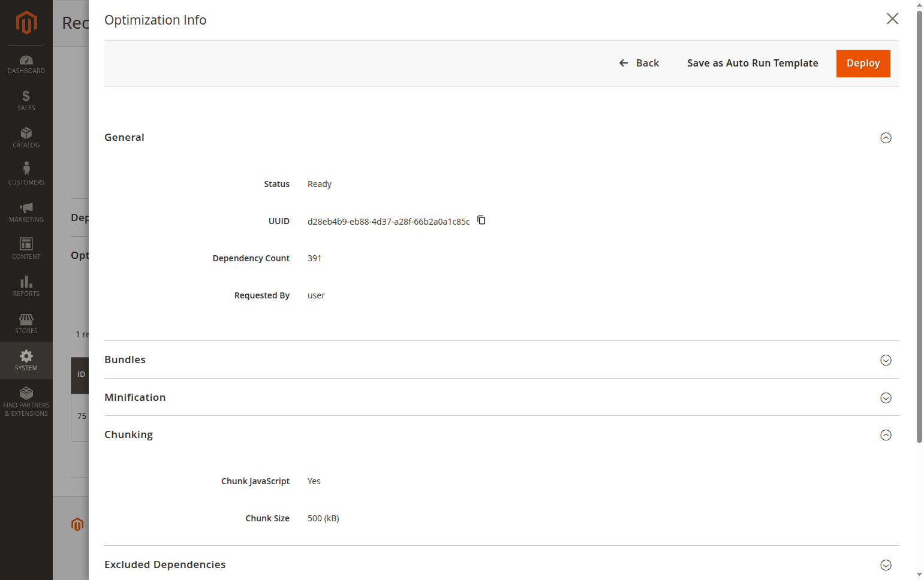Image resolution: width=924 pixels, height=580 pixels.
Task: Click the UUID value text
Action: point(389,222)
